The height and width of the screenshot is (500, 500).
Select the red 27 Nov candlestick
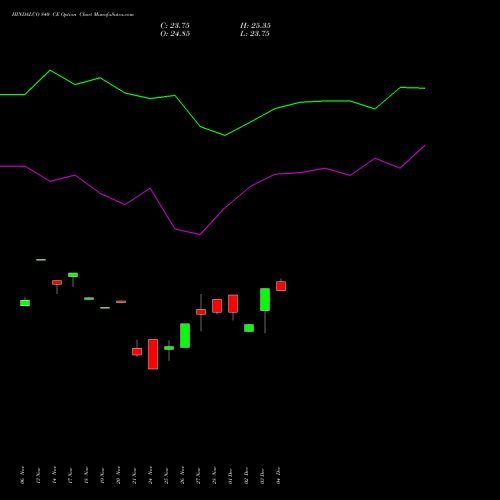point(201,312)
